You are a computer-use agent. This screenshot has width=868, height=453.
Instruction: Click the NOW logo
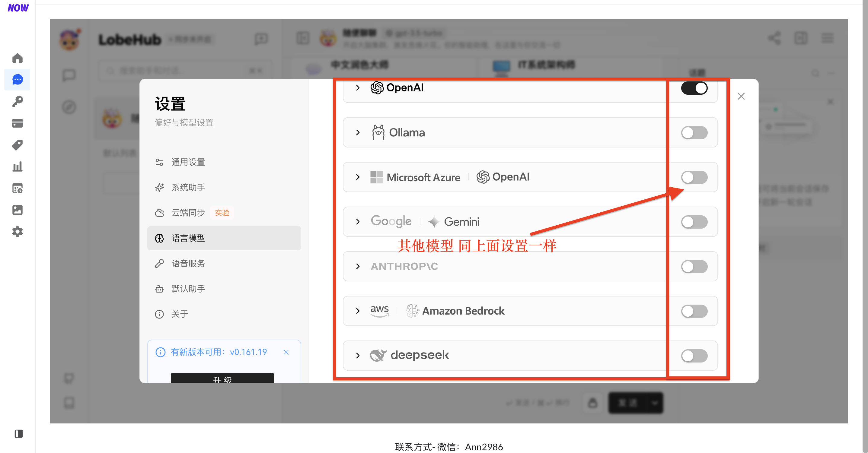(18, 8)
